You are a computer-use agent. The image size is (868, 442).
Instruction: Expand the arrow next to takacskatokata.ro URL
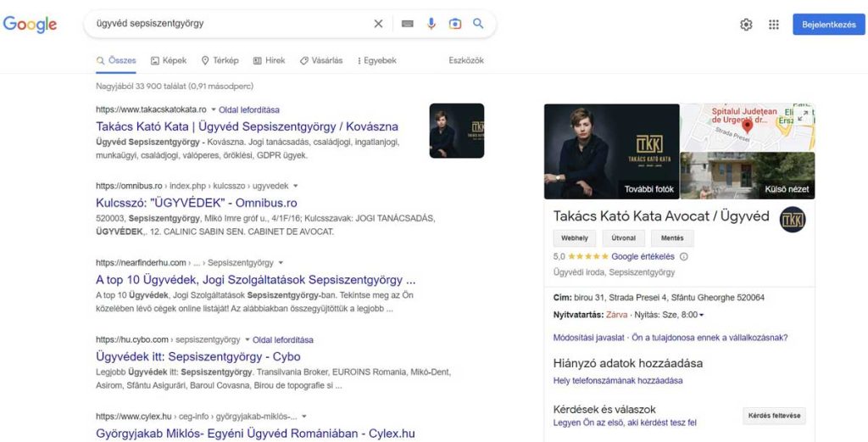pos(213,109)
